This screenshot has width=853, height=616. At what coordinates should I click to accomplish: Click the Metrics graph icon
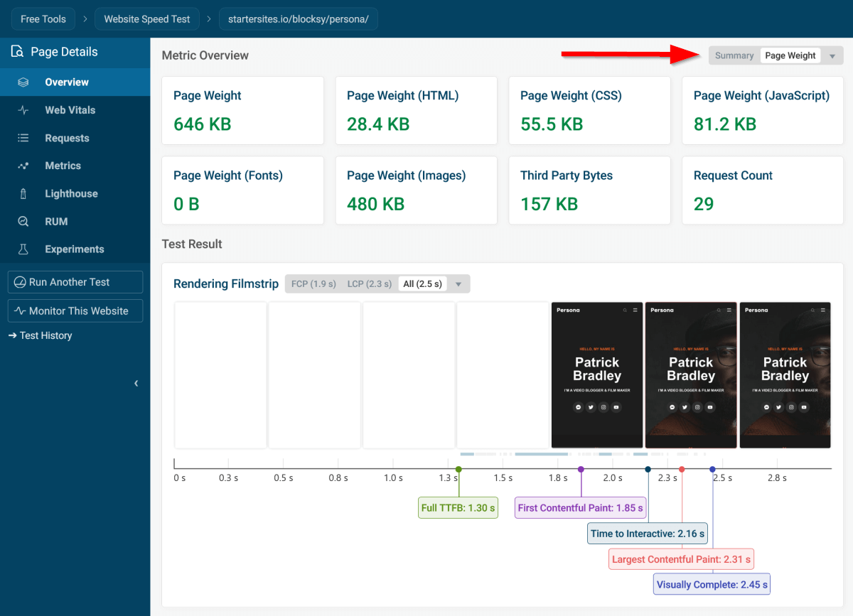click(x=23, y=166)
